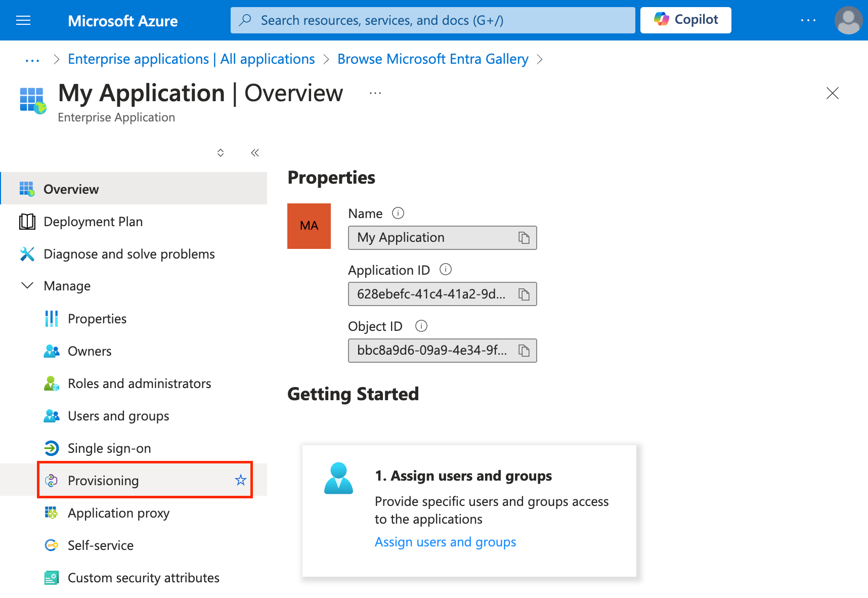Open the hamburger portal menu
Screen dimensions: 868x598
click(x=23, y=20)
